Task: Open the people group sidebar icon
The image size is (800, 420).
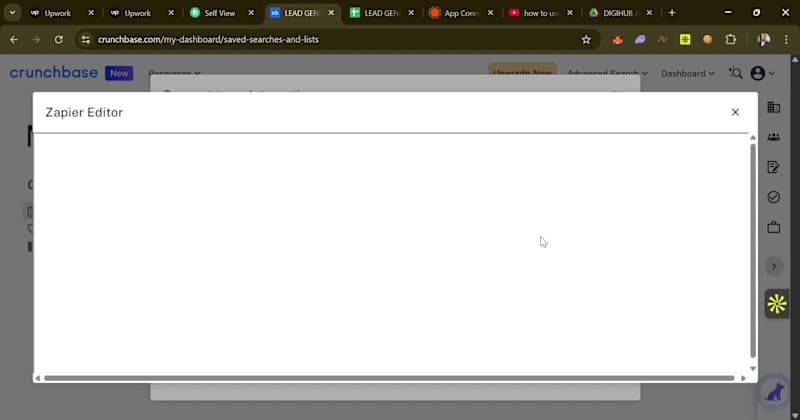Action: 773,137
